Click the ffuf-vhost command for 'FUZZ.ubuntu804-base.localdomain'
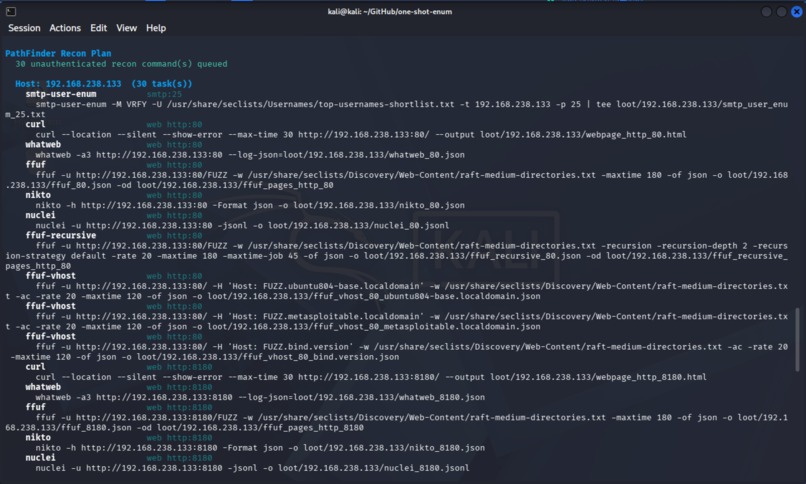806x484 pixels. point(396,291)
